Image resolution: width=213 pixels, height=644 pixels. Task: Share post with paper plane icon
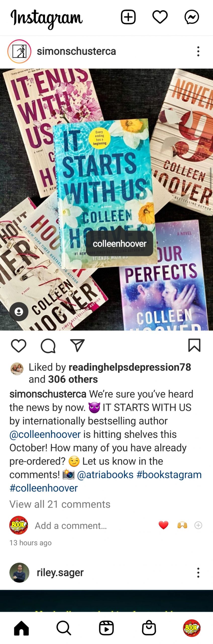(x=77, y=345)
